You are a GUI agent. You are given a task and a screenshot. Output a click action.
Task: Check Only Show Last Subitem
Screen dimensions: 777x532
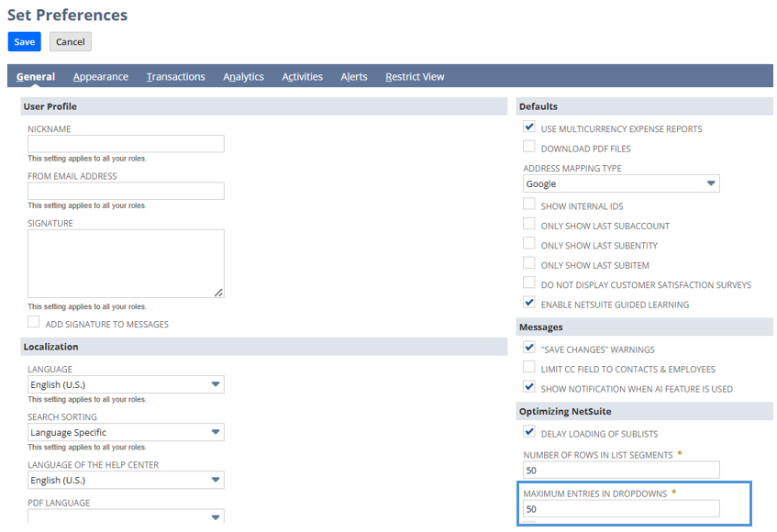(529, 263)
